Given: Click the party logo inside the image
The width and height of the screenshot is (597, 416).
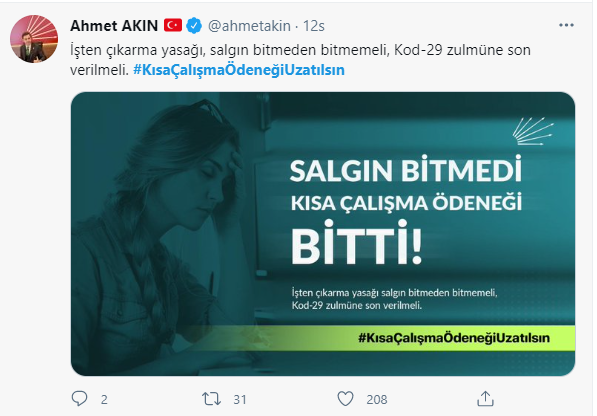Looking at the screenshot, I should (533, 131).
